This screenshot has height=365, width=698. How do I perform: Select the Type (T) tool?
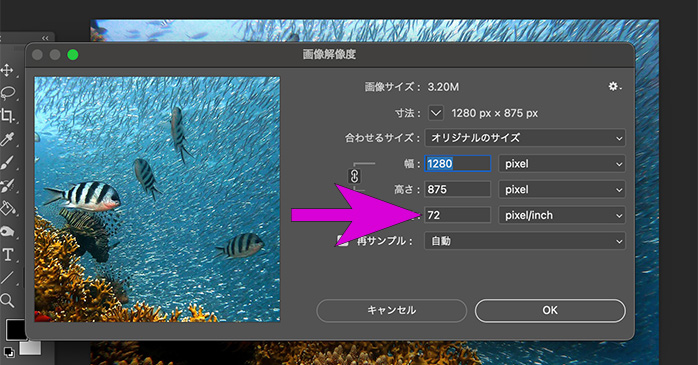[8, 255]
